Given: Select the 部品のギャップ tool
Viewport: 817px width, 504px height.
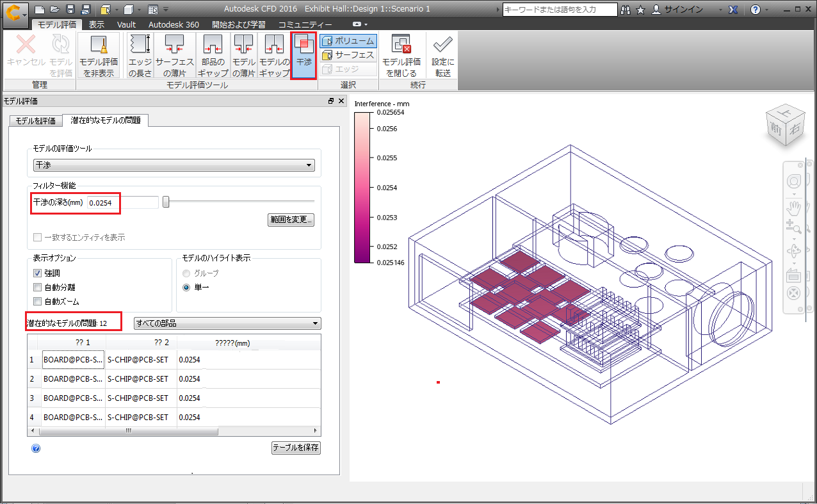Looking at the screenshot, I should click(213, 56).
